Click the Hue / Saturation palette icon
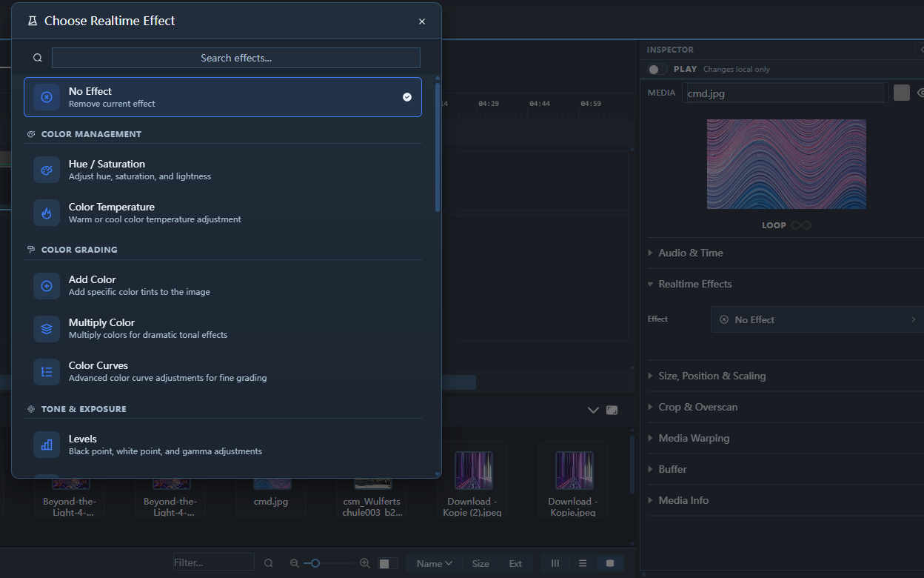 click(x=47, y=170)
